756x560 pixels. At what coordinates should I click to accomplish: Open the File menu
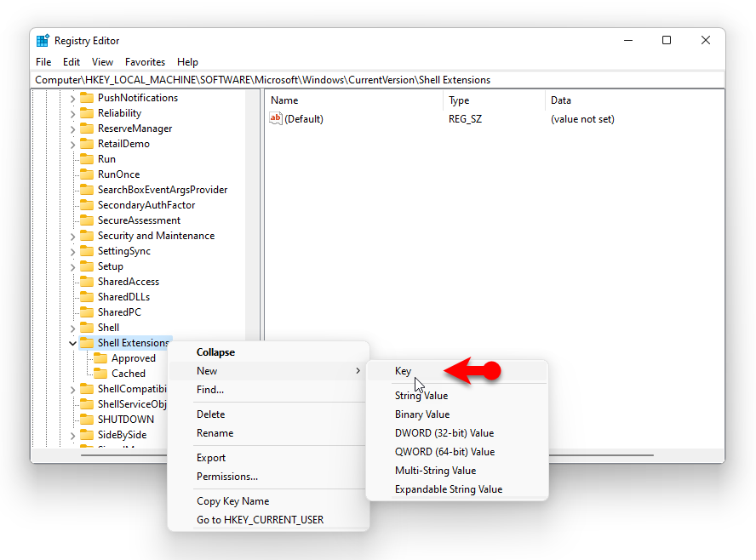43,62
